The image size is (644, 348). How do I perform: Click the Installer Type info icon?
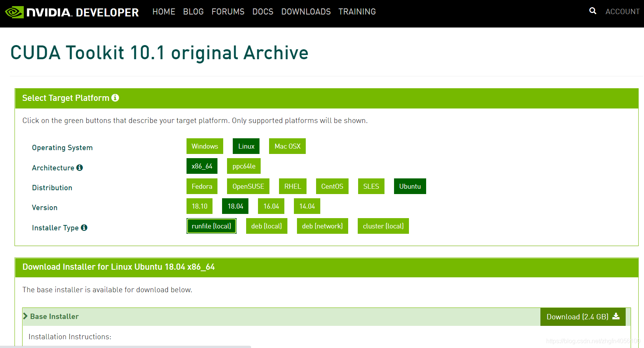[x=84, y=228]
